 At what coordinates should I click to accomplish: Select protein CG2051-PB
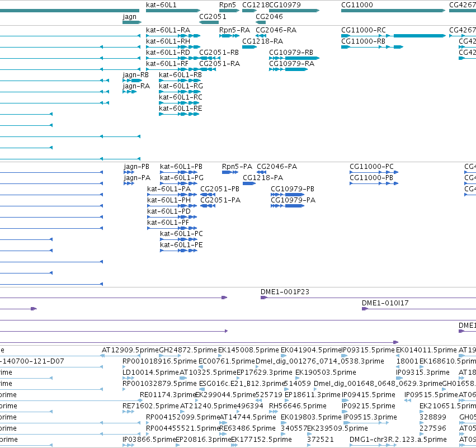coord(220,189)
